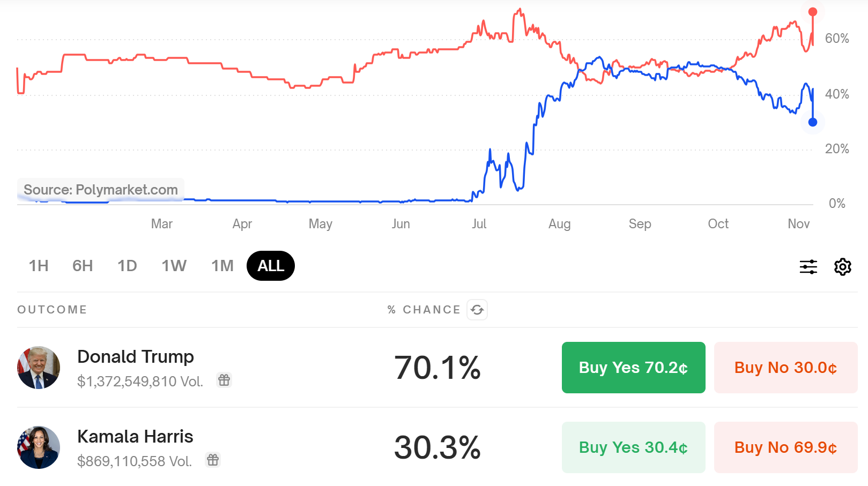Click the red line's endpoint marker
Viewport: 868px width, 486px height.
[812, 10]
